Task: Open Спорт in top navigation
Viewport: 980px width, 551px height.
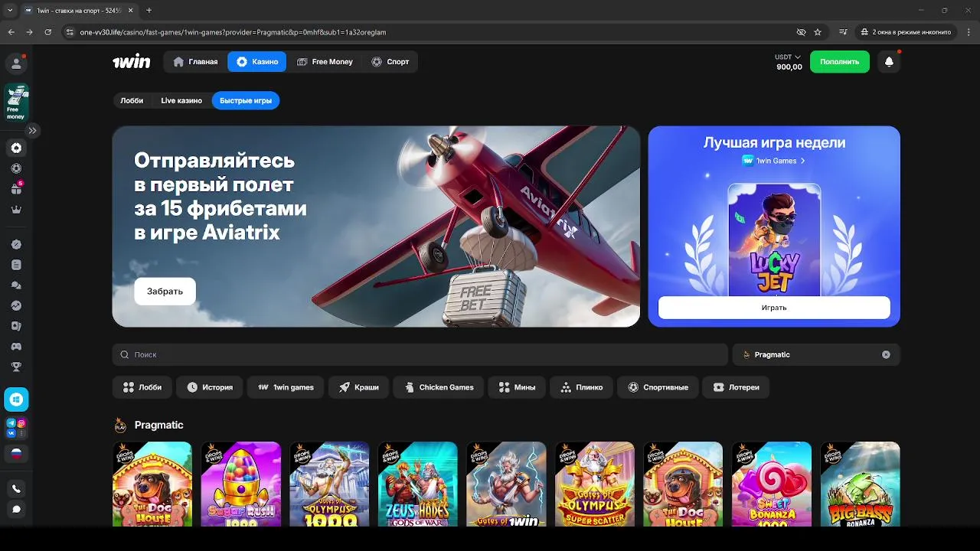Action: 390,62
